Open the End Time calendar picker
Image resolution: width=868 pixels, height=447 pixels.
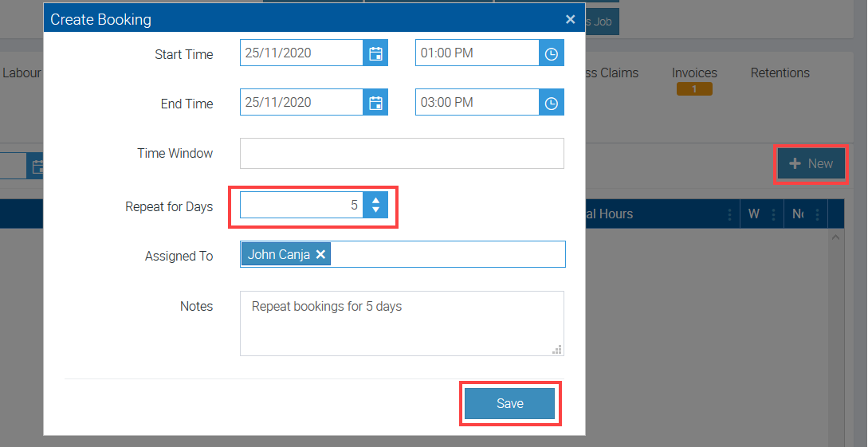375,103
